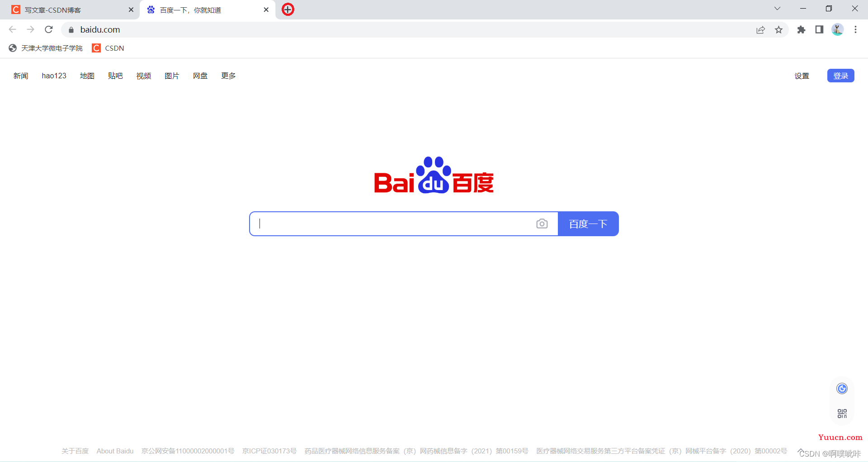868x462 pixels.
Task: Select the 百度一下，你就知道 tab
Action: 208,10
